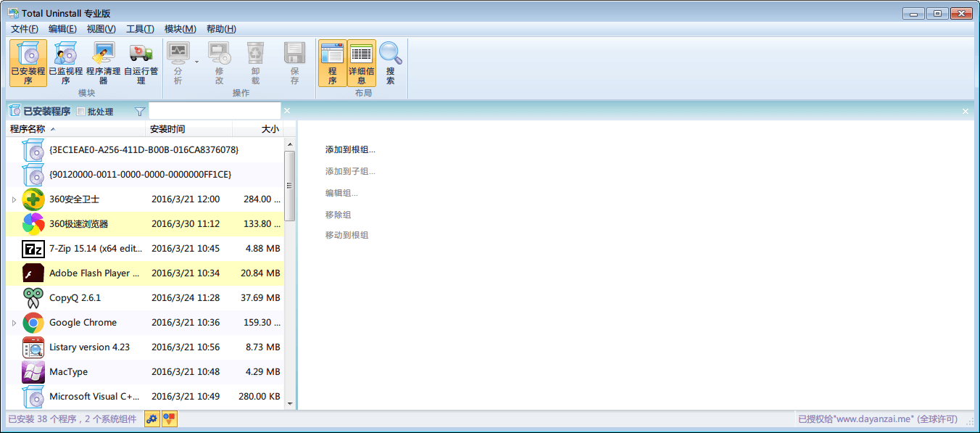
Task: Click the 编辑组 link
Action: 339,193
